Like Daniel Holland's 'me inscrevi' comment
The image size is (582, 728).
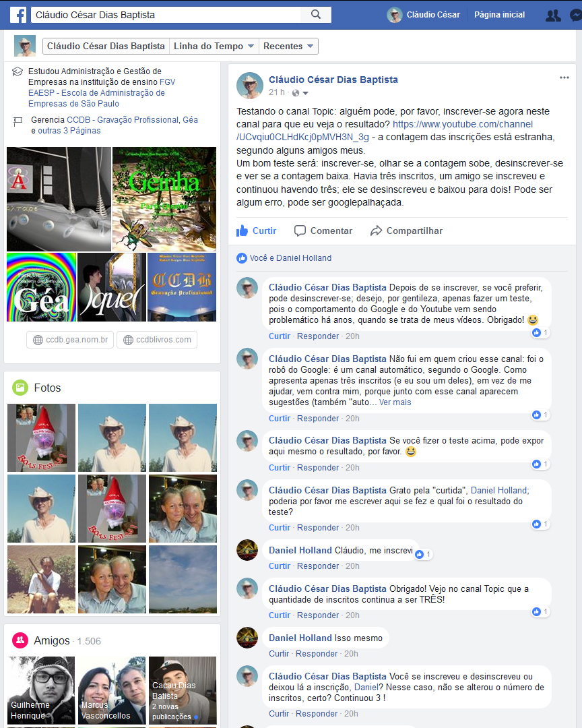click(279, 566)
